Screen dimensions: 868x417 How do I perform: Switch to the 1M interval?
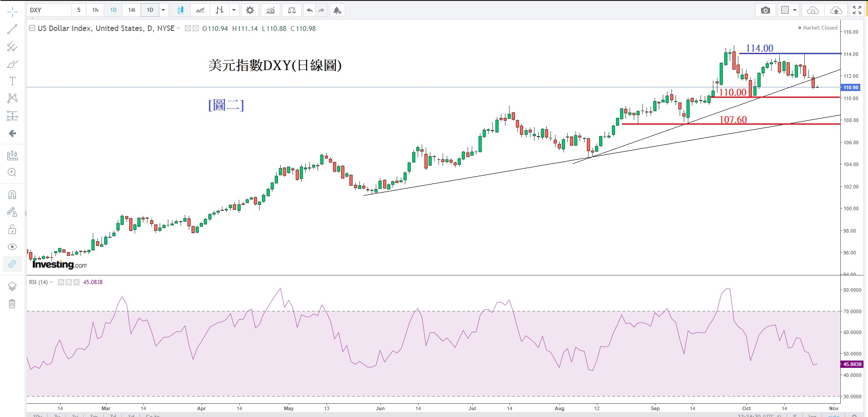click(x=131, y=10)
